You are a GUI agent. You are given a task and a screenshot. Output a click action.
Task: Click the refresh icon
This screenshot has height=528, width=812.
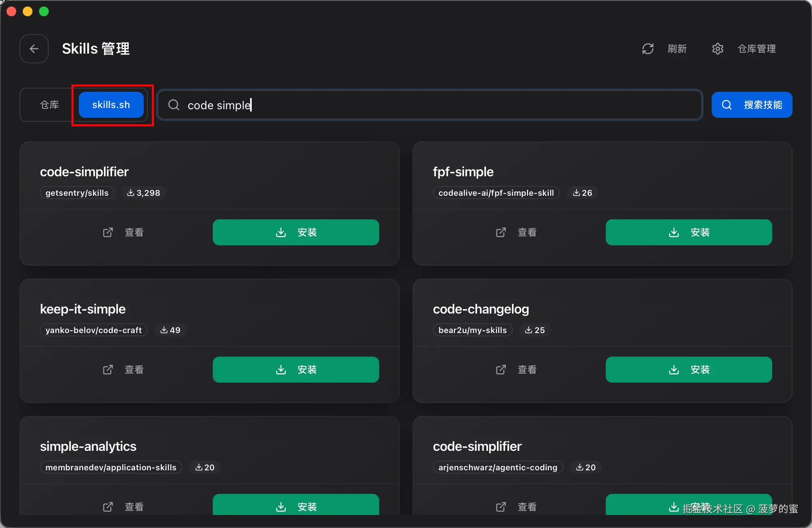click(x=648, y=49)
